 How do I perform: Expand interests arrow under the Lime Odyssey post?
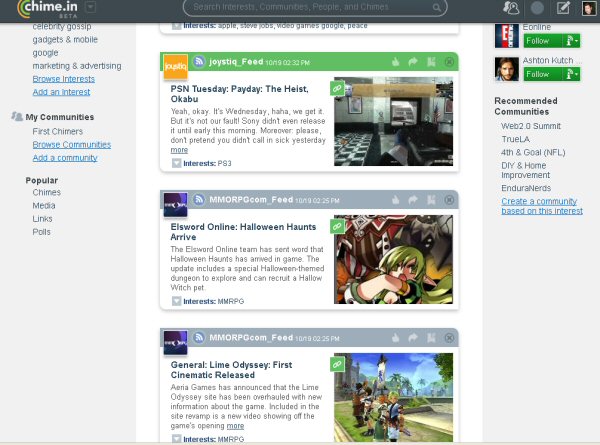[176, 439]
